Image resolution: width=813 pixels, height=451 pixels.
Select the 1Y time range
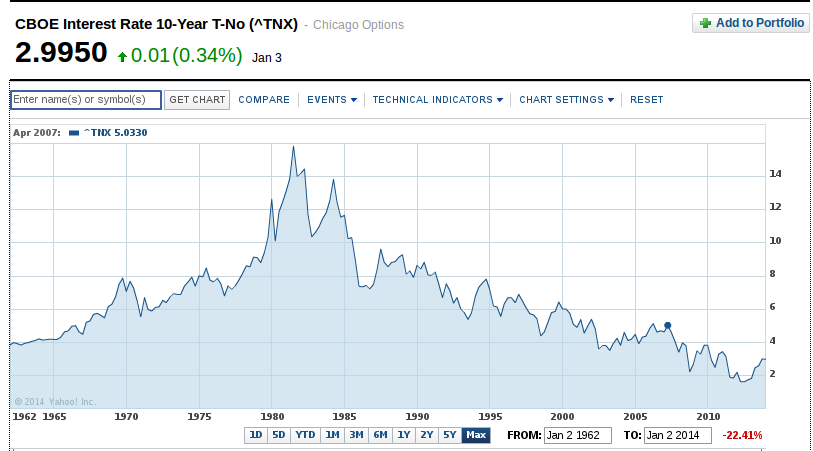(404, 435)
